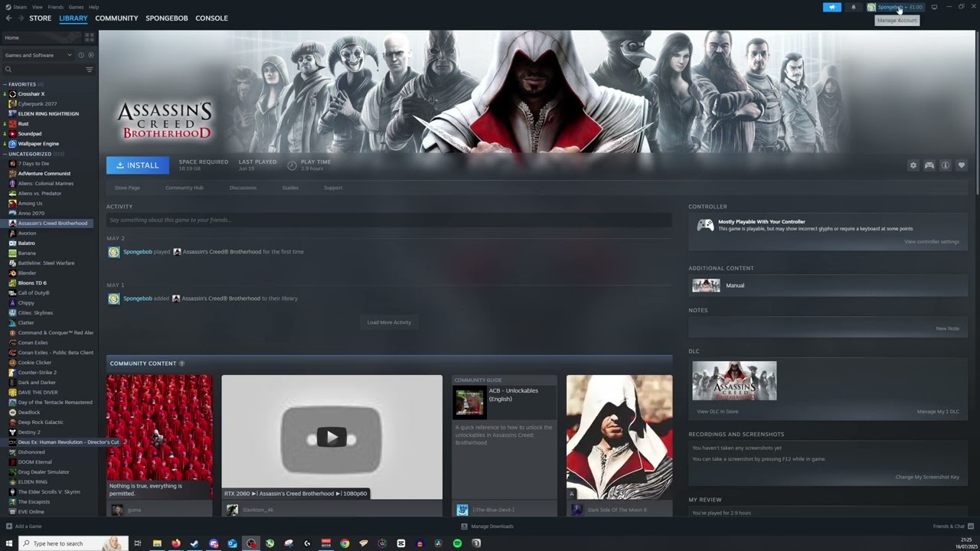Open the Store Page link
Image resolution: width=980 pixels, height=551 pixels.
[127, 187]
